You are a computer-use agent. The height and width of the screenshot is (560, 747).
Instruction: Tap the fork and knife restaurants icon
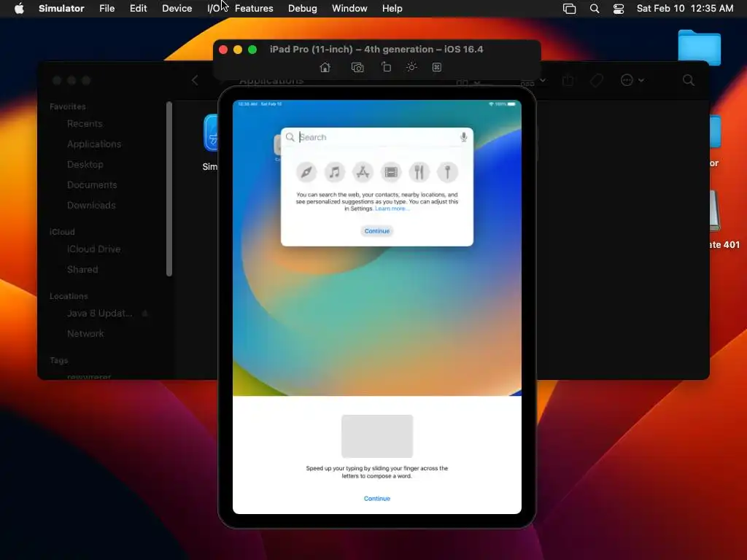[419, 172]
